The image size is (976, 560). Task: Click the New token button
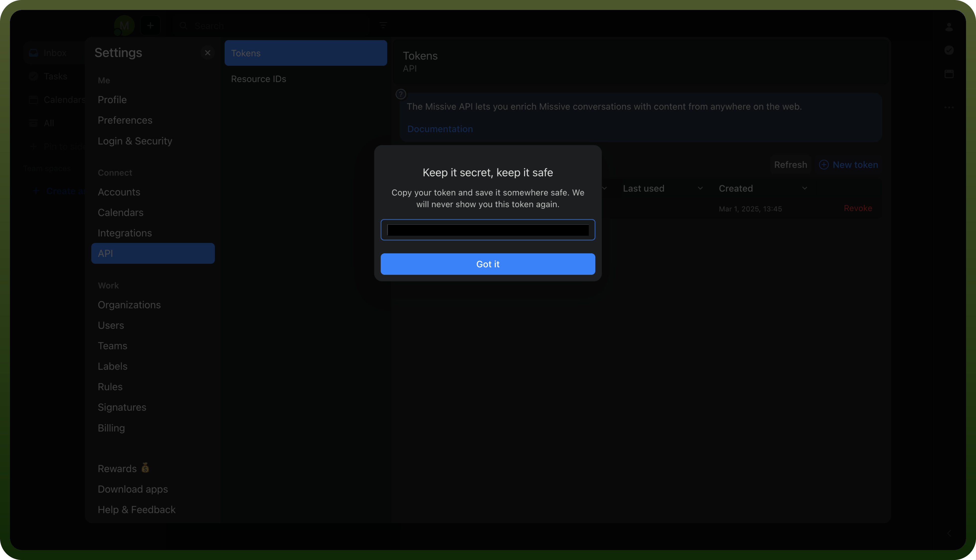[848, 165]
